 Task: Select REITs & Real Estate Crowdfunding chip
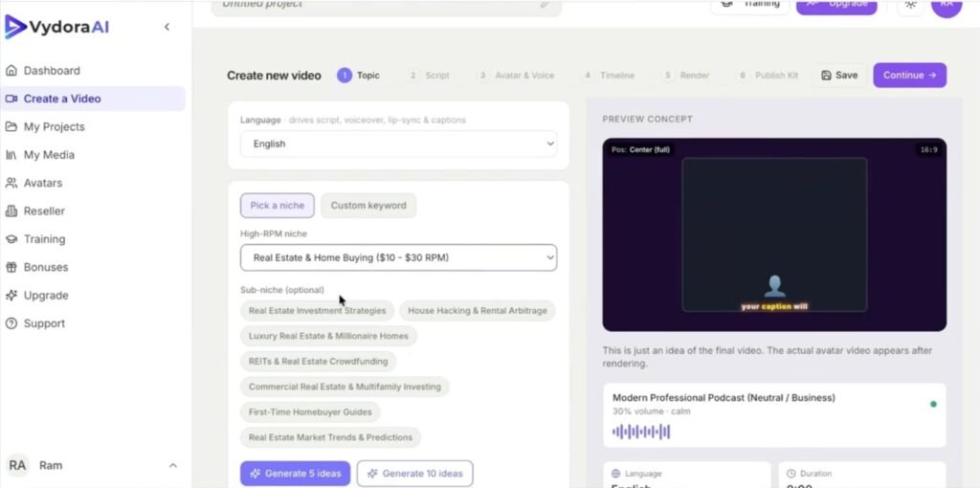coord(318,361)
